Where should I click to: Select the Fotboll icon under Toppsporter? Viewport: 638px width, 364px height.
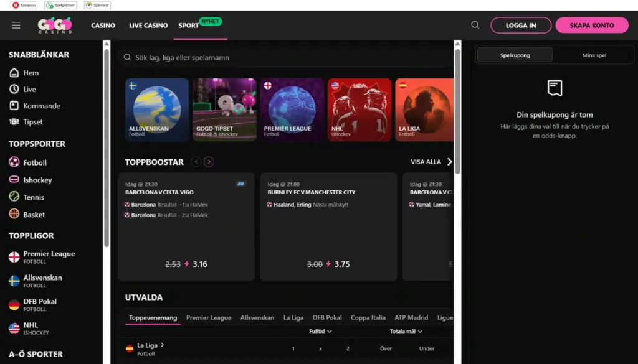click(14, 162)
